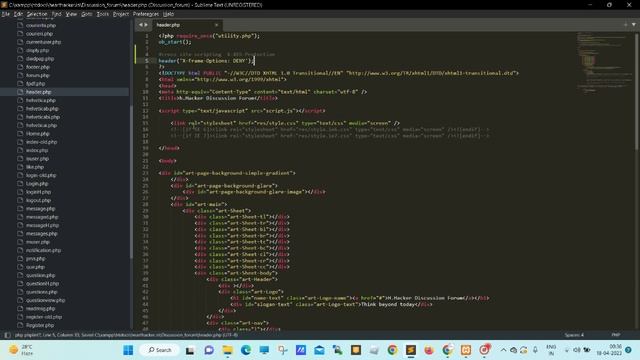Open Task View on taskbar
640x360 pixels.
click(190, 350)
